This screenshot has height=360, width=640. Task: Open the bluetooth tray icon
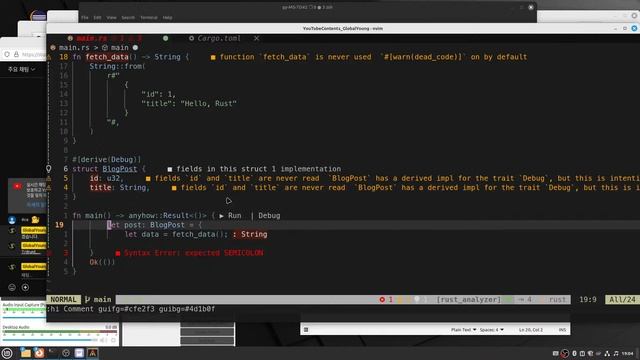(x=574, y=353)
